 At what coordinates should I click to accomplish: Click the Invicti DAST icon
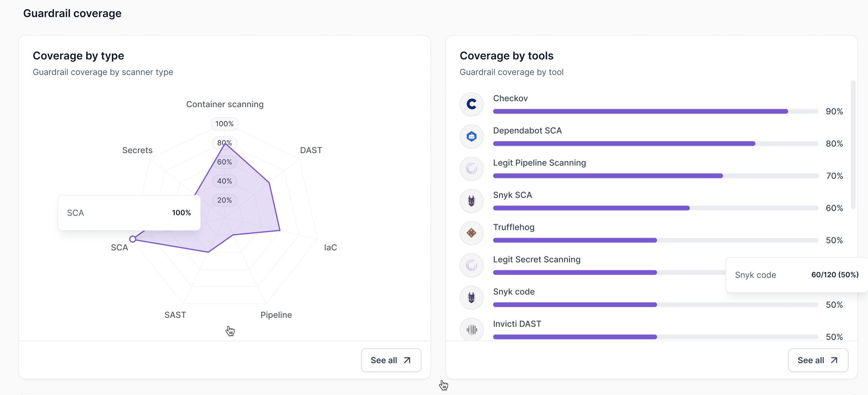pyautogui.click(x=472, y=329)
